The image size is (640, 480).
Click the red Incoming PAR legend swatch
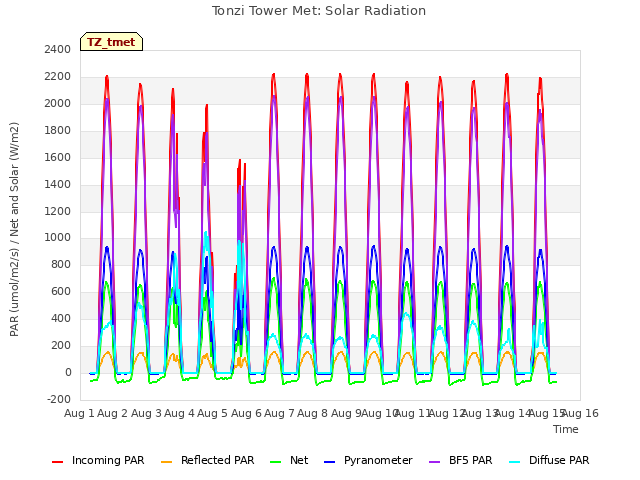pos(58,462)
